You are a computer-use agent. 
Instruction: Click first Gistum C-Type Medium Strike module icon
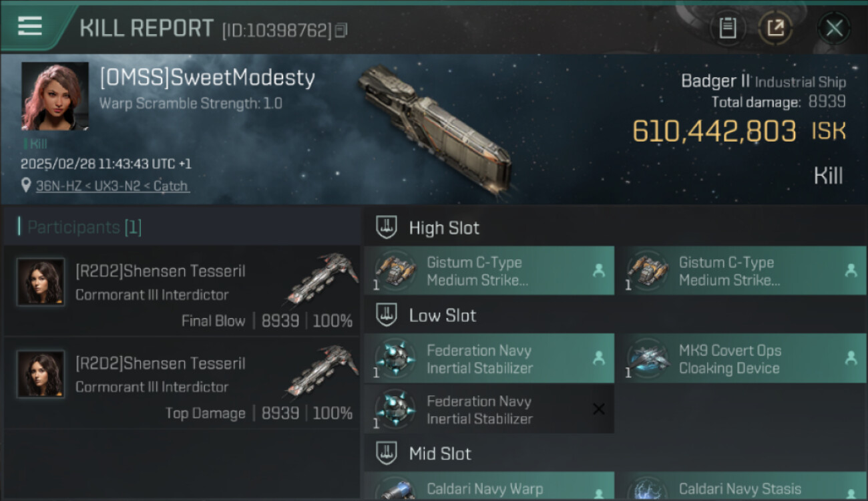395,271
